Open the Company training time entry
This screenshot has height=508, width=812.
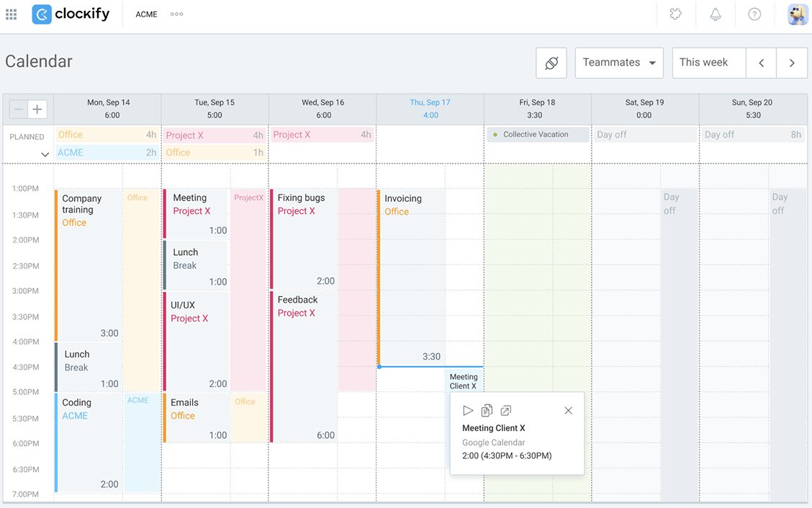point(88,265)
